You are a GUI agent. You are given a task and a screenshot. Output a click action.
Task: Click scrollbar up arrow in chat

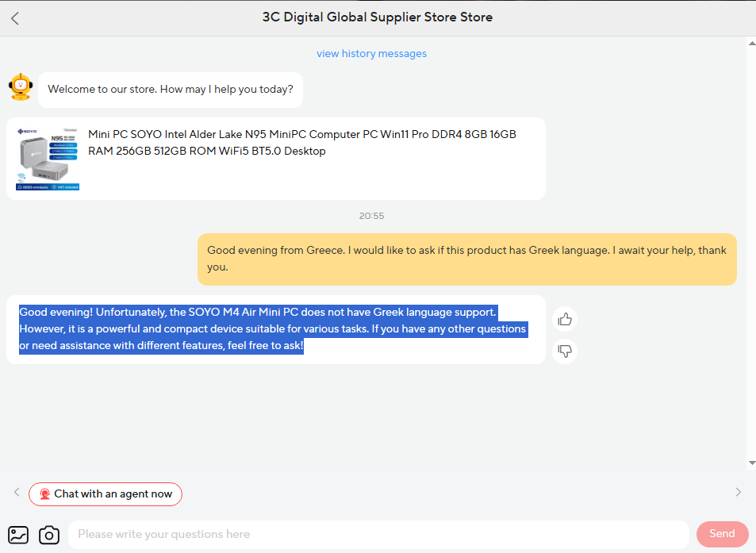[752, 44]
